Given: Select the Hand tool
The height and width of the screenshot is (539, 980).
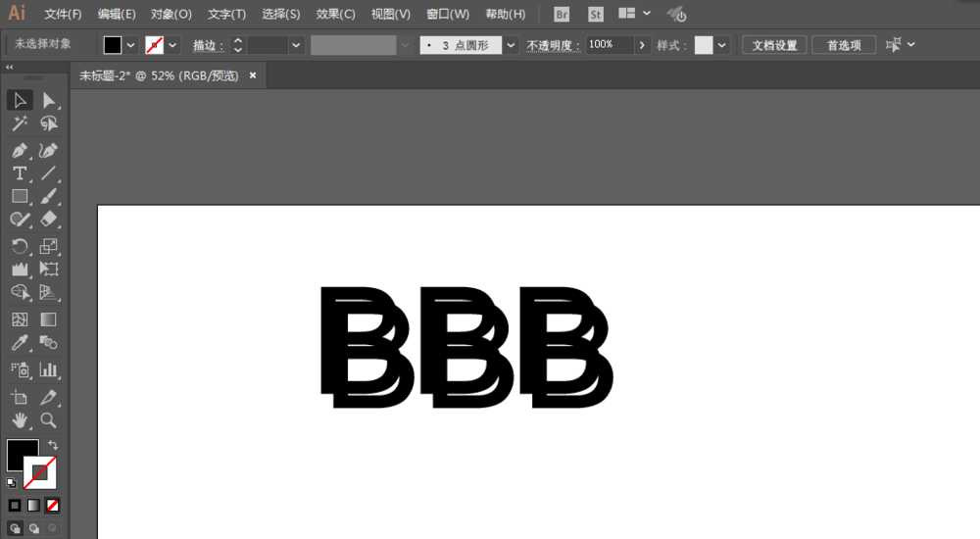Looking at the screenshot, I should 20,420.
